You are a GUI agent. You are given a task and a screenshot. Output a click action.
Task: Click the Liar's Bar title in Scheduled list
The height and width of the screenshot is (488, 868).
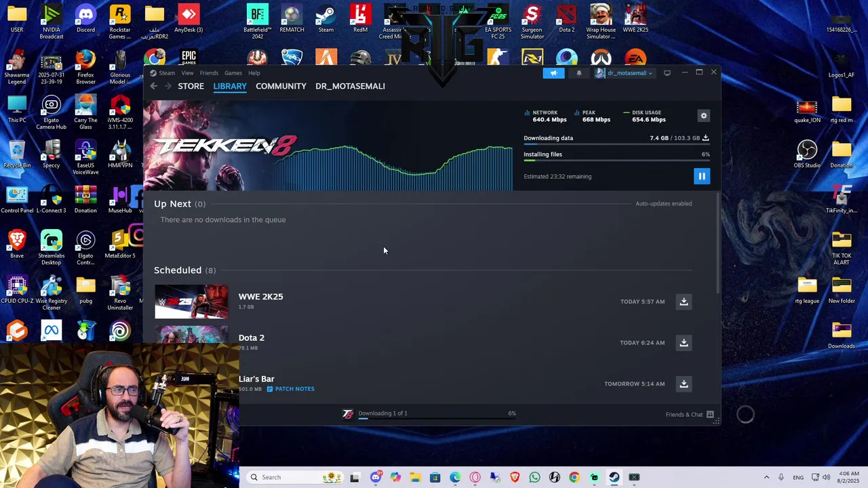(256, 379)
